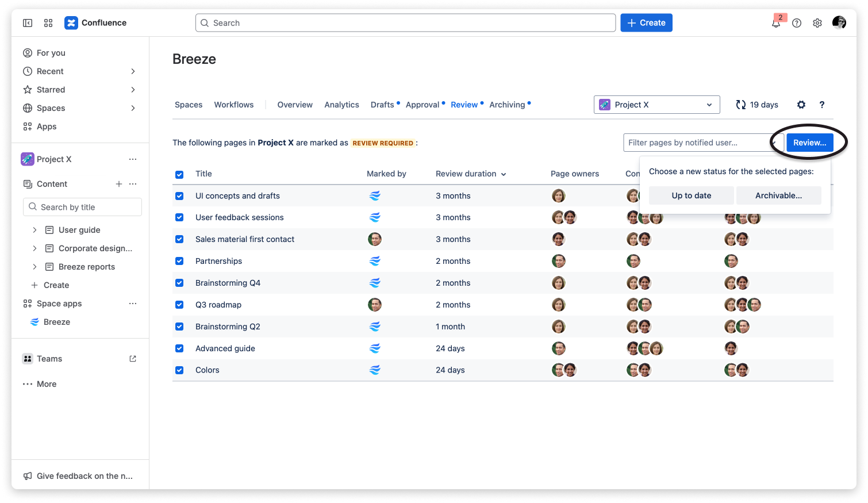The image size is (868, 503).
Task: Uncheck the Partnerships page checkbox
Action: click(x=179, y=261)
